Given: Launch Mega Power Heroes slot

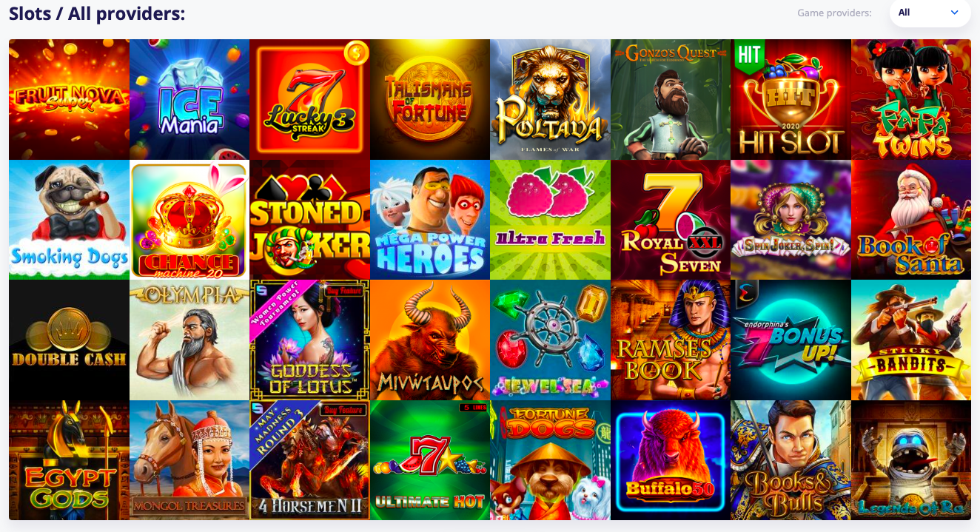Looking at the screenshot, I should (430, 220).
